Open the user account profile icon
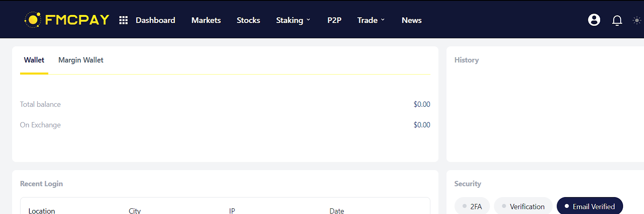 (x=594, y=20)
